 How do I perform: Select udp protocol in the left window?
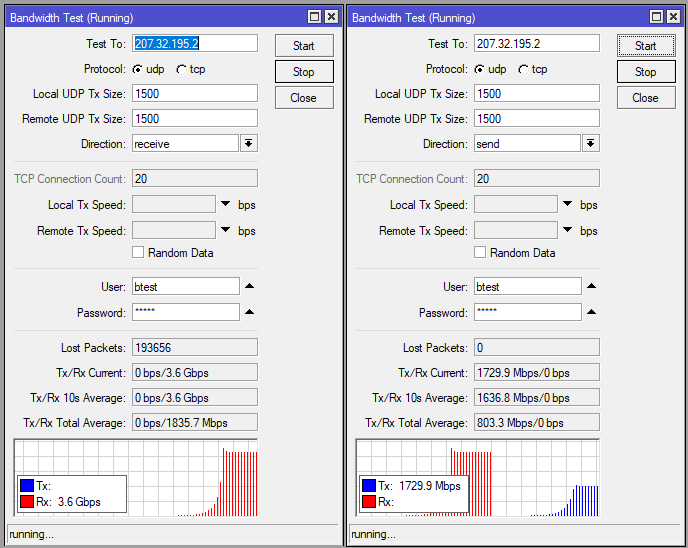[x=138, y=70]
